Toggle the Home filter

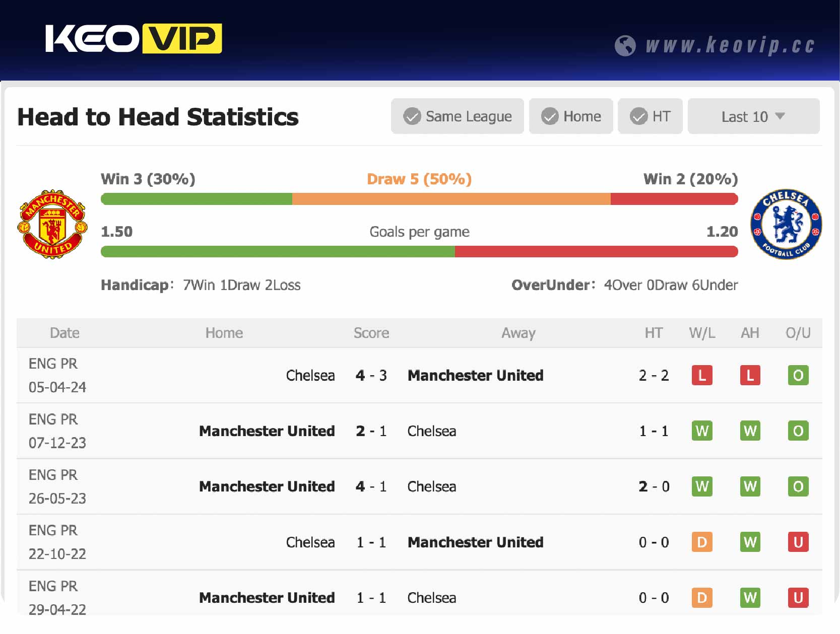click(571, 116)
